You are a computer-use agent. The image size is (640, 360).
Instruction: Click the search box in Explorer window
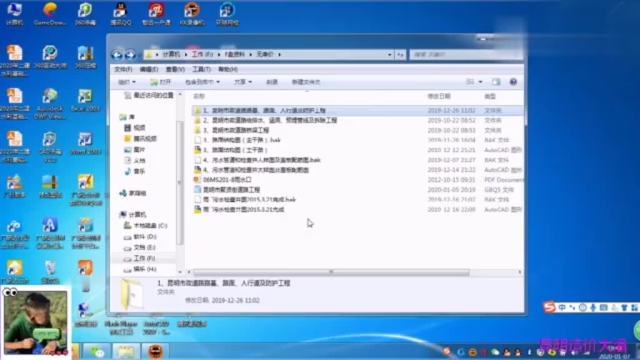pyautogui.click(x=466, y=54)
